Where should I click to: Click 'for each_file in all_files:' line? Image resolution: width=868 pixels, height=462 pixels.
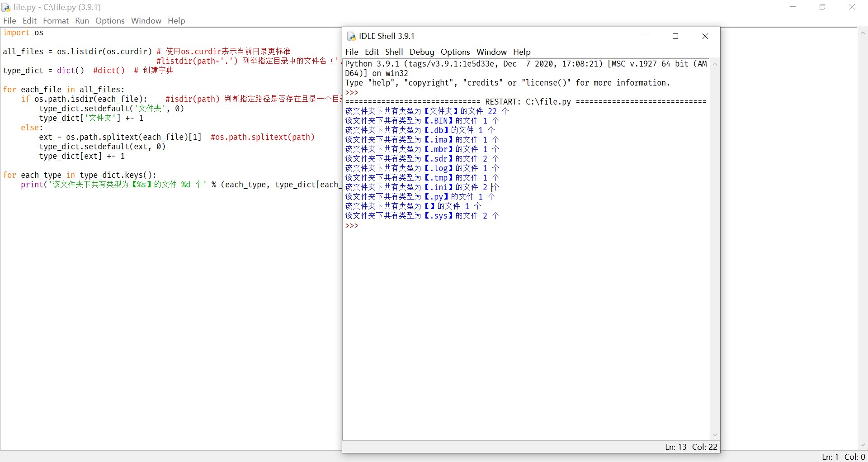[x=64, y=90]
